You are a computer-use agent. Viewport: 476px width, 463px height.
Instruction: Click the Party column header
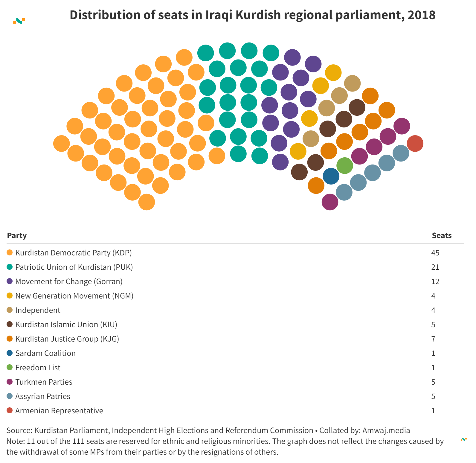point(17,236)
